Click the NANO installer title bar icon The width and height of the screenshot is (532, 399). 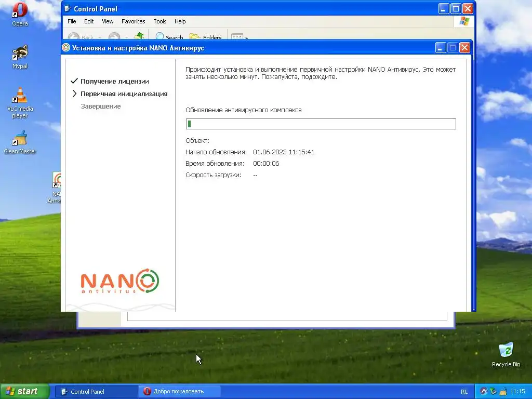point(66,48)
